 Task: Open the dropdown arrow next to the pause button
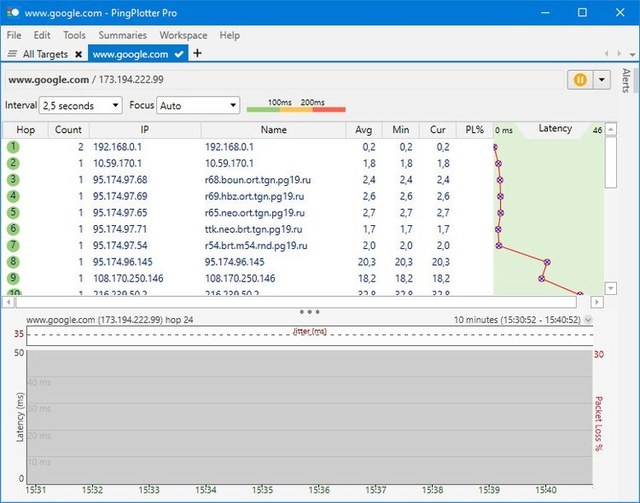point(601,79)
